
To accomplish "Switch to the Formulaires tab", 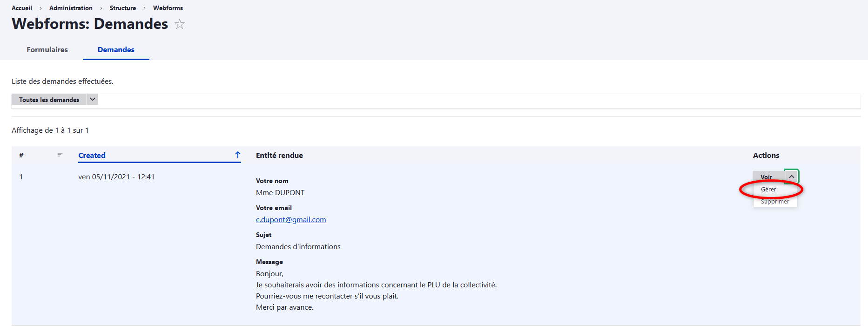I will tap(47, 50).
